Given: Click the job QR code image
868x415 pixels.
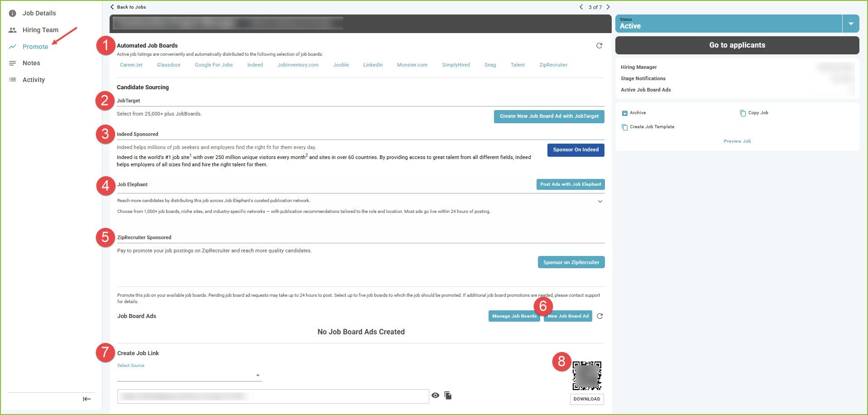Looking at the screenshot, I should tap(587, 376).
